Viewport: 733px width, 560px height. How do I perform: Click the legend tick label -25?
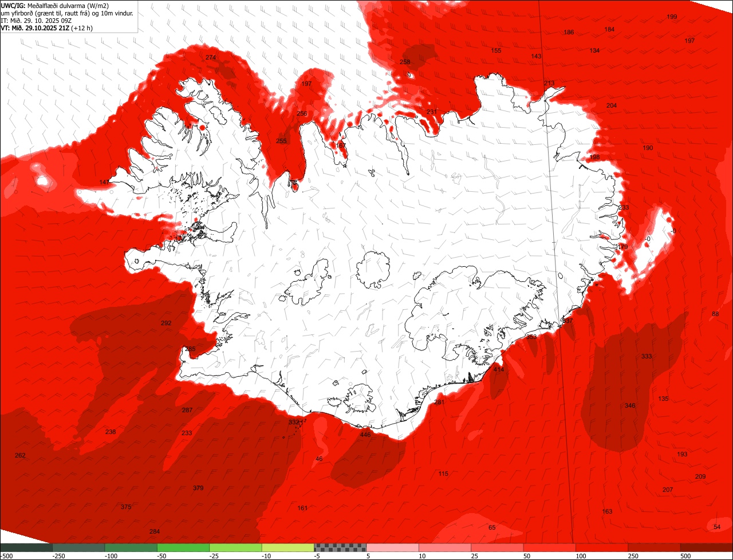pyautogui.click(x=214, y=556)
